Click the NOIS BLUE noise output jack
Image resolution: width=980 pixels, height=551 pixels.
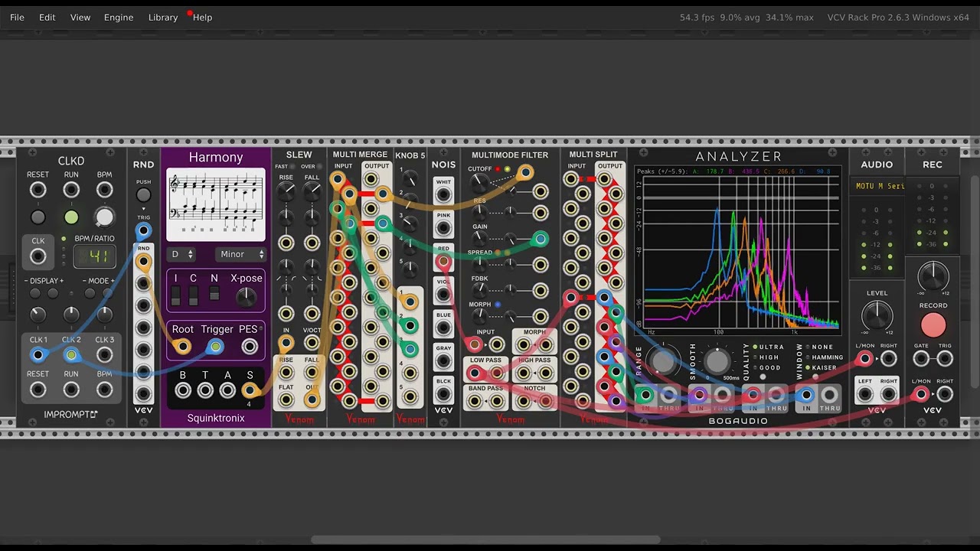[x=443, y=328]
